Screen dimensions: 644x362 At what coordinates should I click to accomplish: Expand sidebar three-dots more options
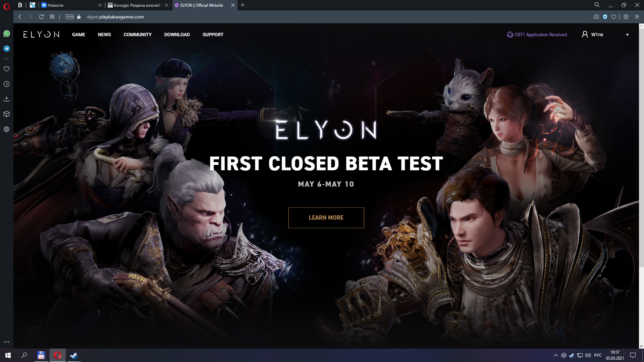6,342
